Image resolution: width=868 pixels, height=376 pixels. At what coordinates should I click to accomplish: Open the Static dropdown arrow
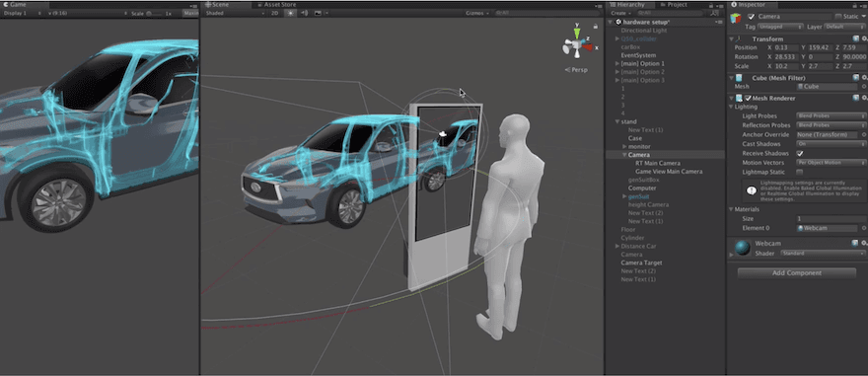pyautogui.click(x=864, y=17)
